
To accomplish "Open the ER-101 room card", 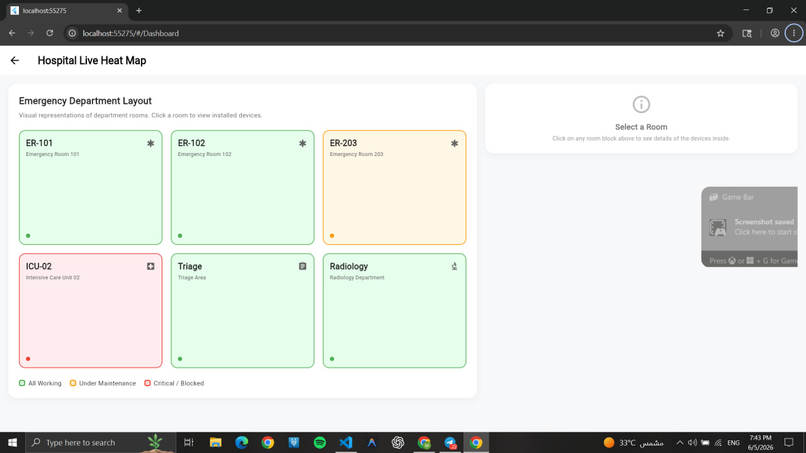I will pyautogui.click(x=90, y=187).
